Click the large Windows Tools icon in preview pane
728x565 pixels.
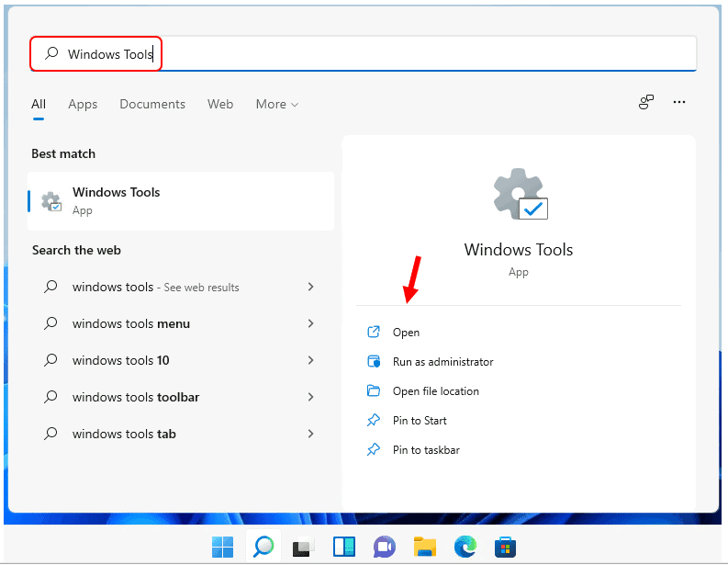(521, 194)
